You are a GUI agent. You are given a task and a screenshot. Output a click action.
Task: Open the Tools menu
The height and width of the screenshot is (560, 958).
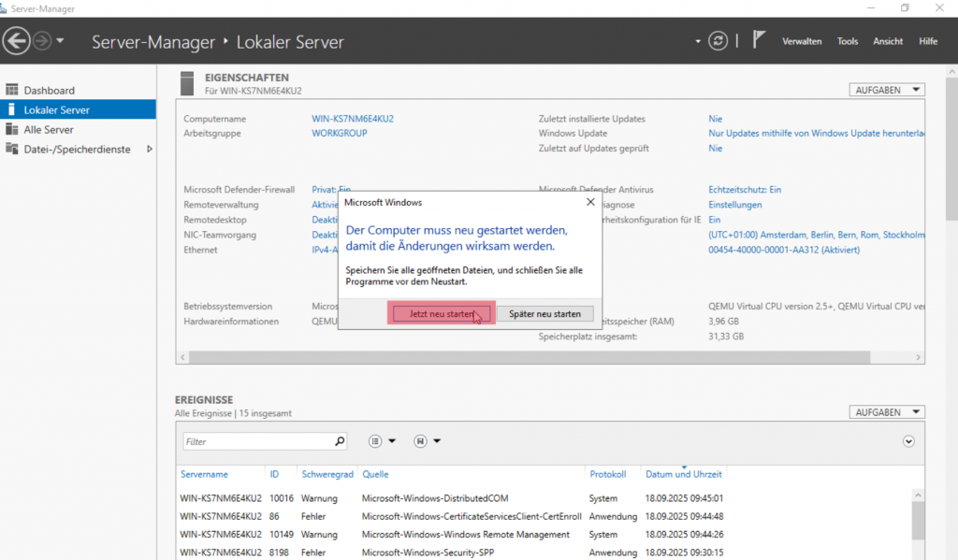tap(847, 41)
